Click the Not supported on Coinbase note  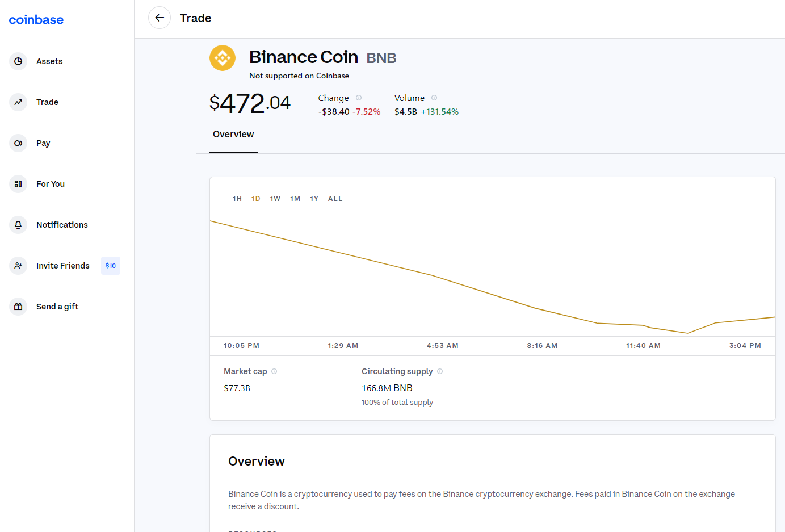pos(299,76)
